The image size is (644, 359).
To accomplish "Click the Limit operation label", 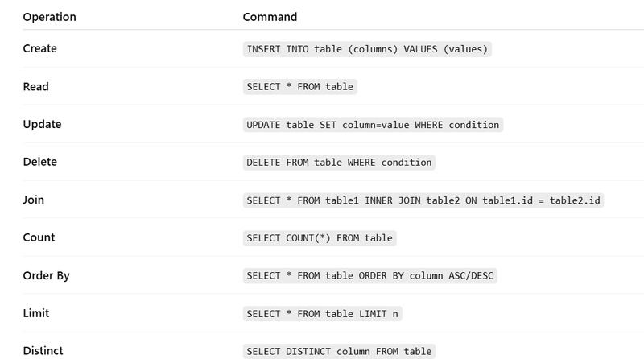I will pos(35,313).
